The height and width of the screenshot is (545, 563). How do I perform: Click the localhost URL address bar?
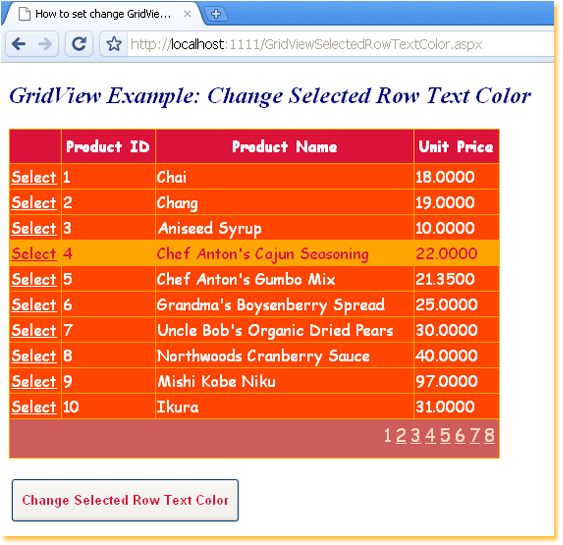pos(340,44)
